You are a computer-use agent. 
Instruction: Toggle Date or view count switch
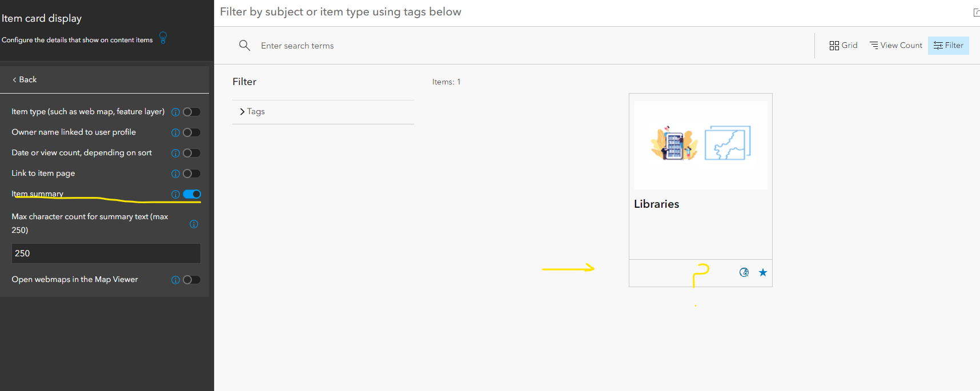coord(191,153)
